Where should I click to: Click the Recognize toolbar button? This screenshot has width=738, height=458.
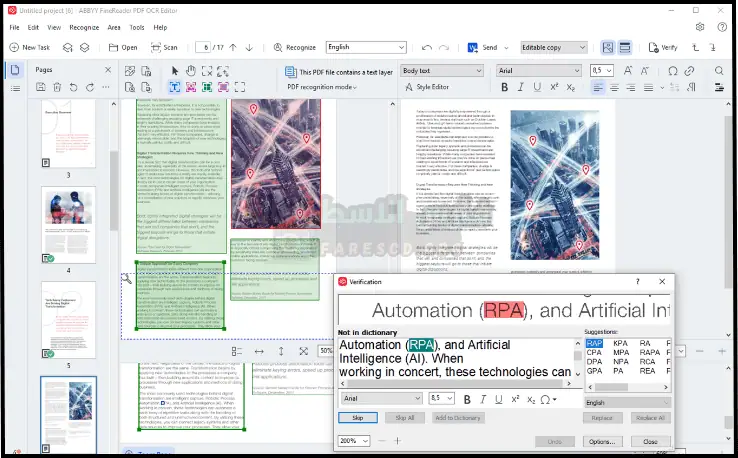[x=292, y=47]
